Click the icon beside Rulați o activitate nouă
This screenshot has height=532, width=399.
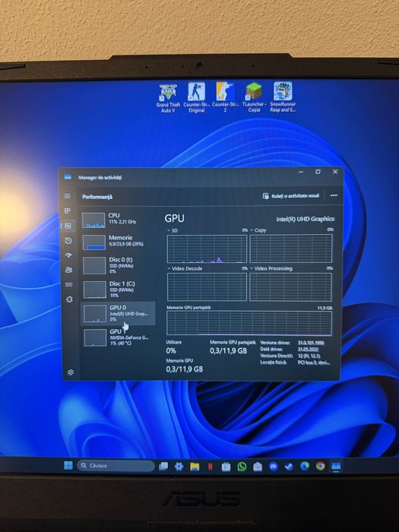coord(266,196)
